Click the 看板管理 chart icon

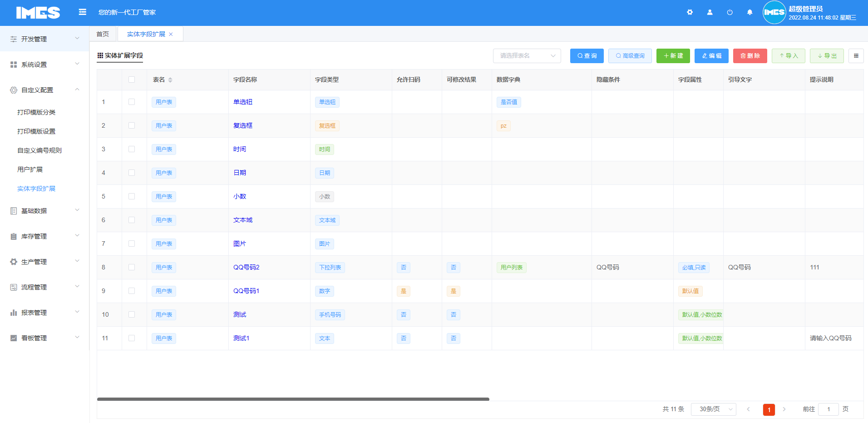tap(14, 338)
